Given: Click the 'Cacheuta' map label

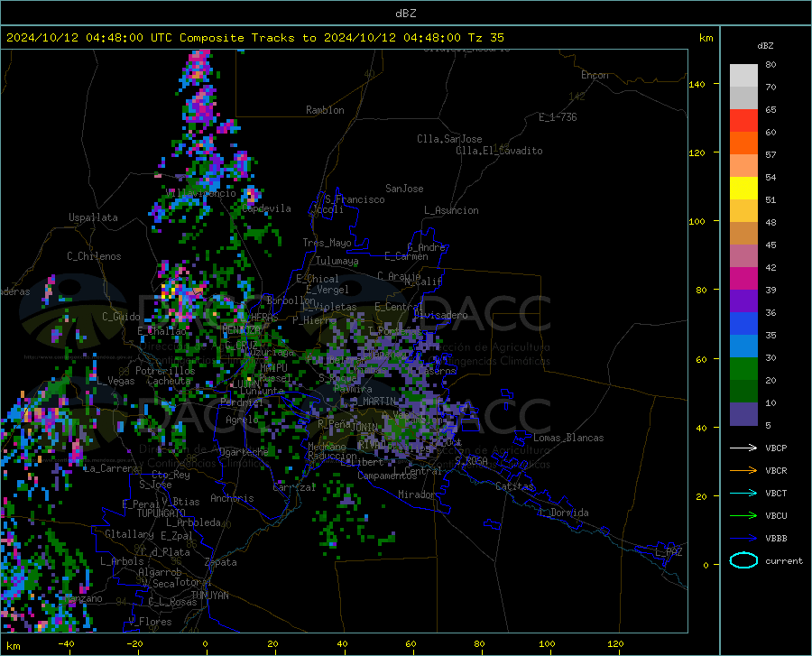Looking at the screenshot, I should click(x=169, y=381).
